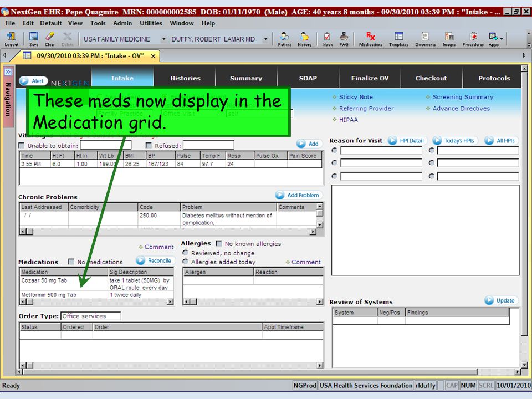Open the Allergies Comment link
The width and height of the screenshot is (532, 399).
pos(306,262)
